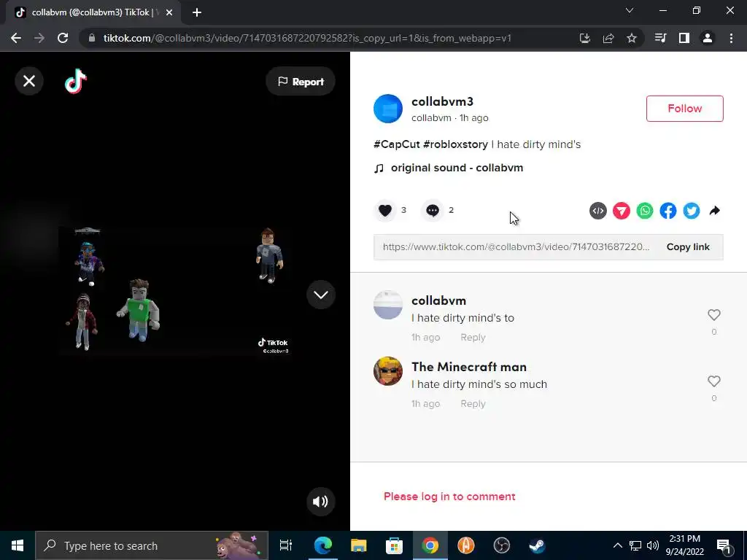Go to next video with down chevron
747x560 pixels.
click(321, 295)
